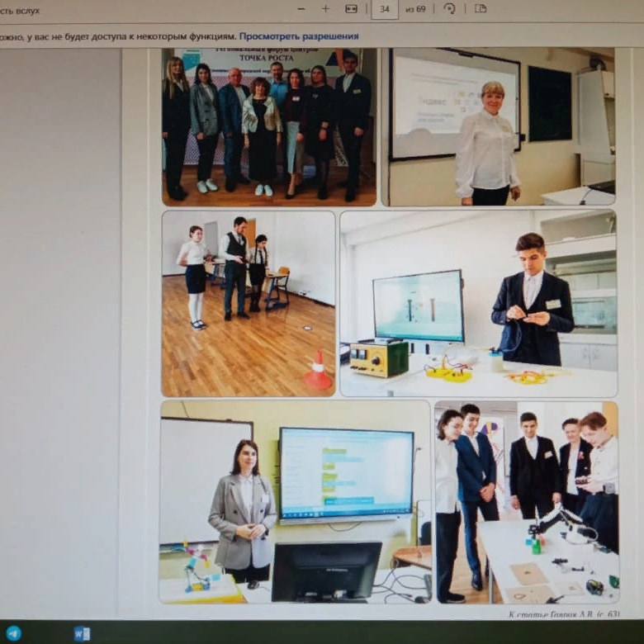Click the zoom out minus icon
This screenshot has width=644, height=644.
301,8
